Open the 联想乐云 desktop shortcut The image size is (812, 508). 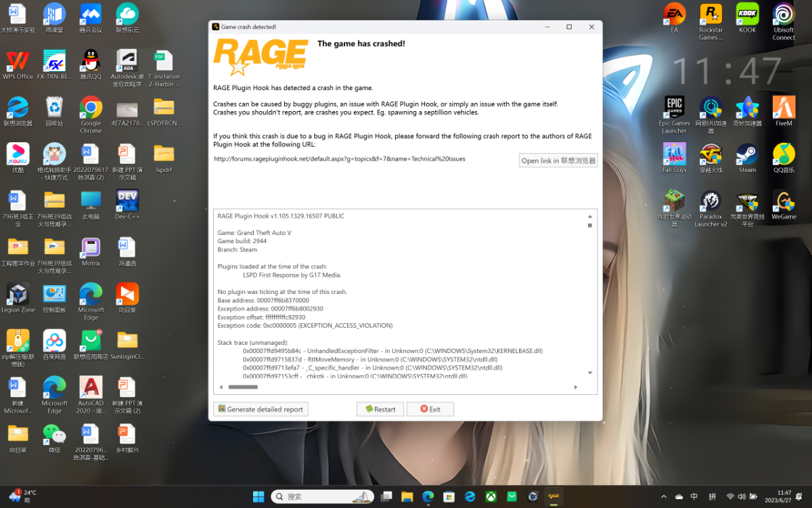[127, 18]
